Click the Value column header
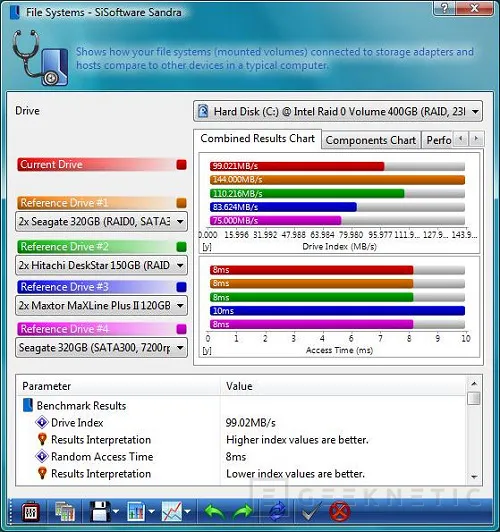500x532 pixels. click(x=343, y=386)
